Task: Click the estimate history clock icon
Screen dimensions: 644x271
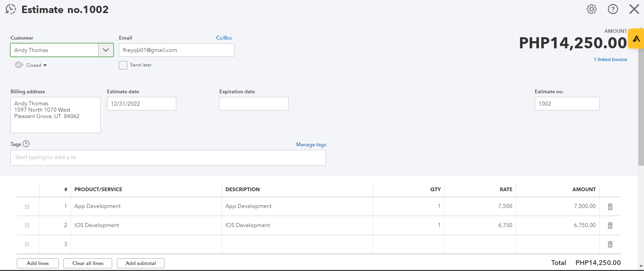Action: 11,9
